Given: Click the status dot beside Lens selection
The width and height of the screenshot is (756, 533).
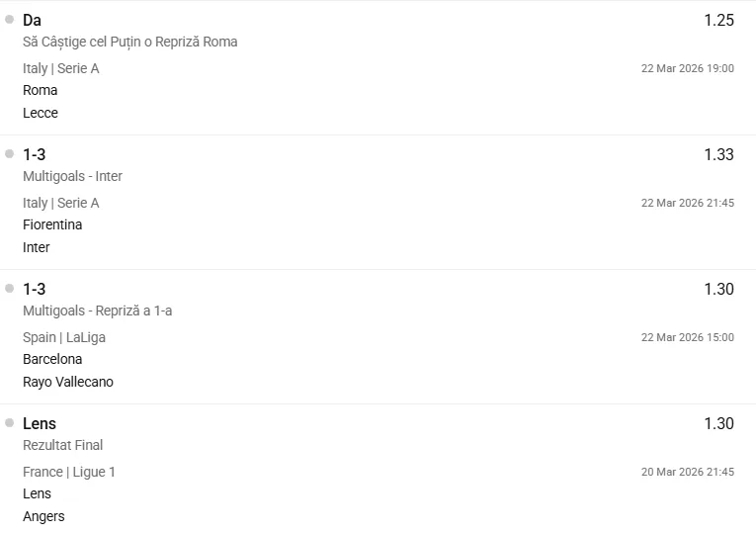Looking at the screenshot, I should (x=10, y=422).
